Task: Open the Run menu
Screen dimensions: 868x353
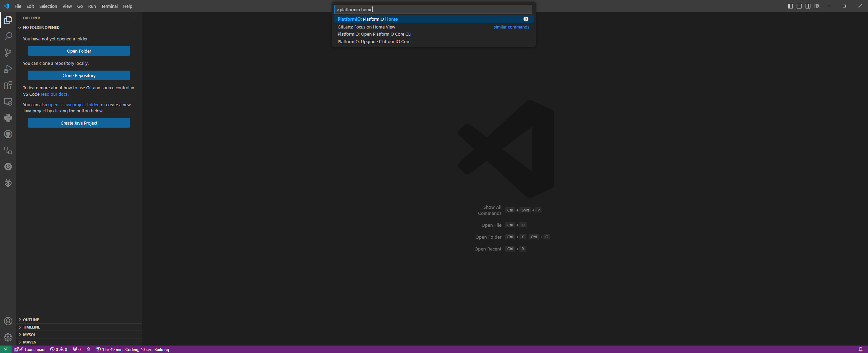Action: [92, 6]
